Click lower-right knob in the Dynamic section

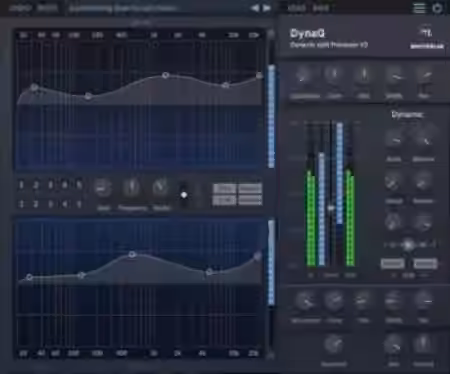(x=423, y=221)
